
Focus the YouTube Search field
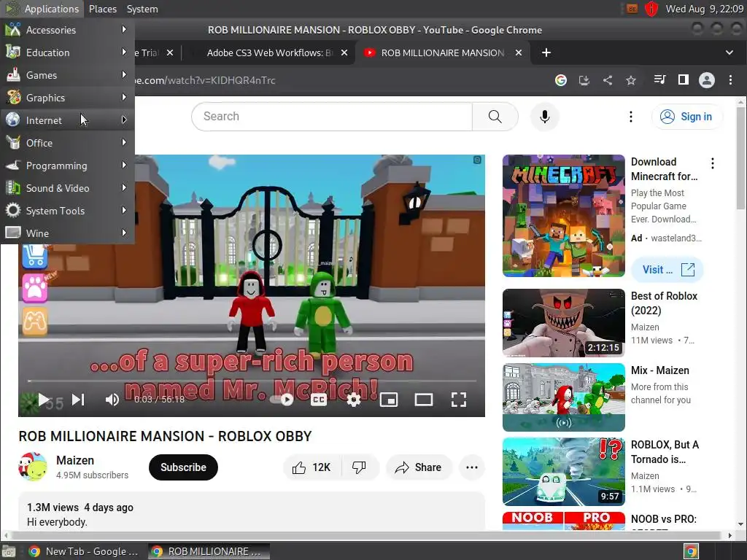pyautogui.click(x=332, y=117)
